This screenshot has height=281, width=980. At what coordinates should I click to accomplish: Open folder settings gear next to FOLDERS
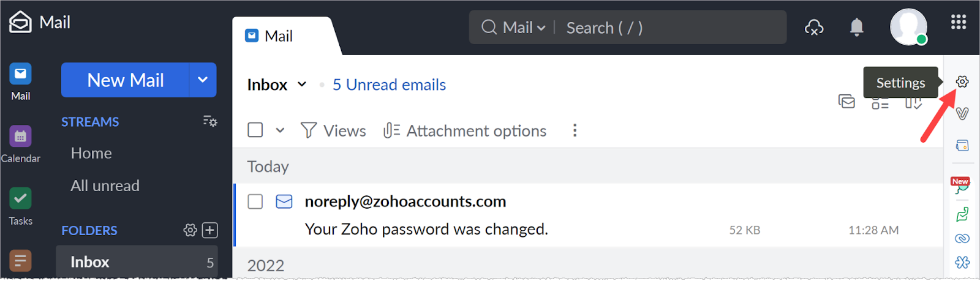click(190, 230)
